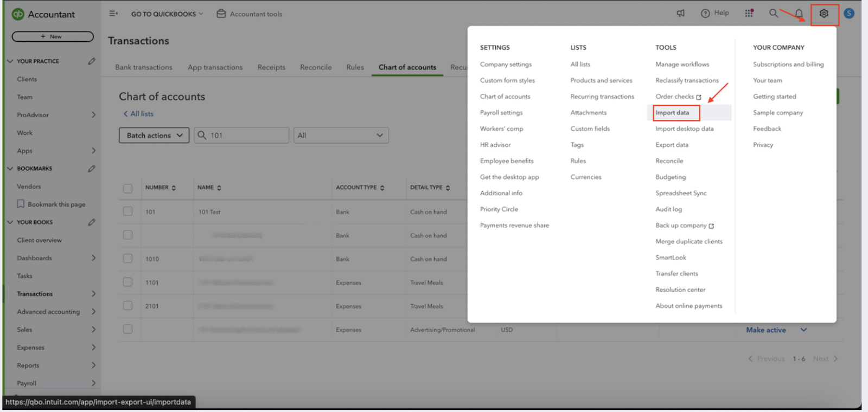This screenshot has width=868, height=412.
Task: Switch to Rules tab
Action: pos(355,67)
